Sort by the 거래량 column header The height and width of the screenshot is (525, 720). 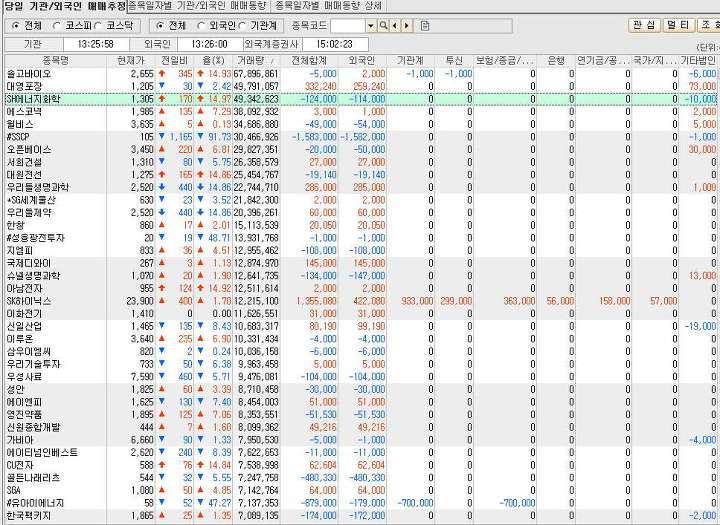coord(256,61)
